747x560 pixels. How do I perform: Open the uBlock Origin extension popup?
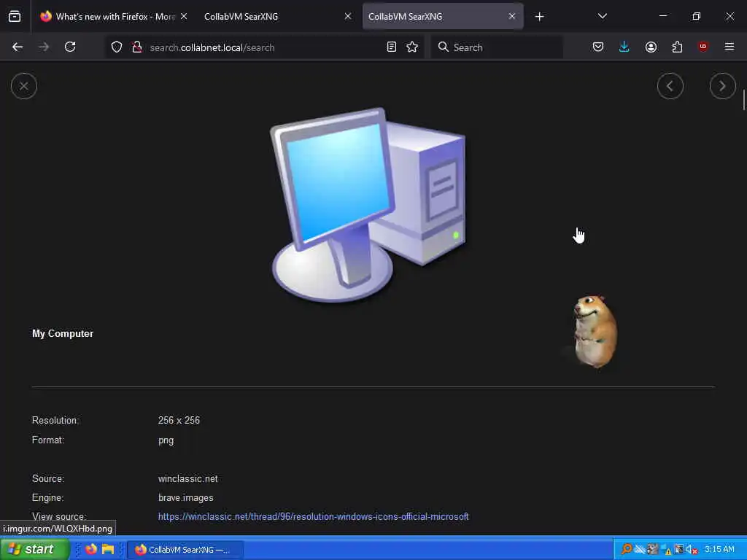703,47
